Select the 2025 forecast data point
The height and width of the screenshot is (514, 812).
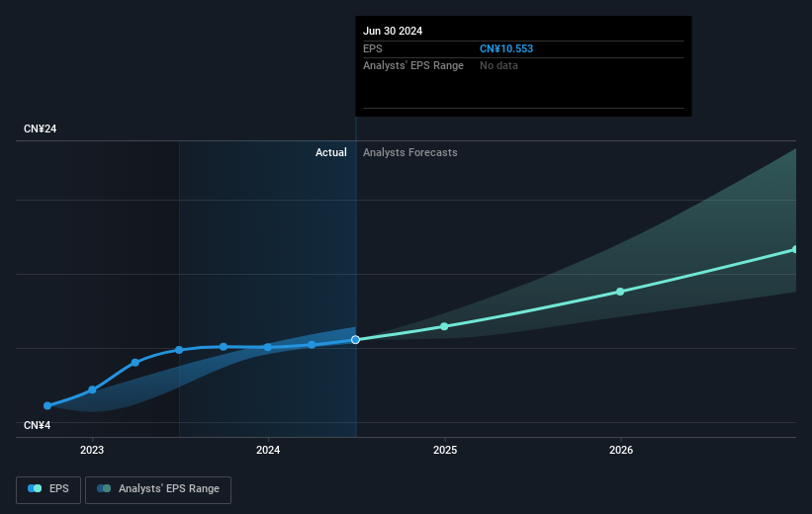(444, 326)
